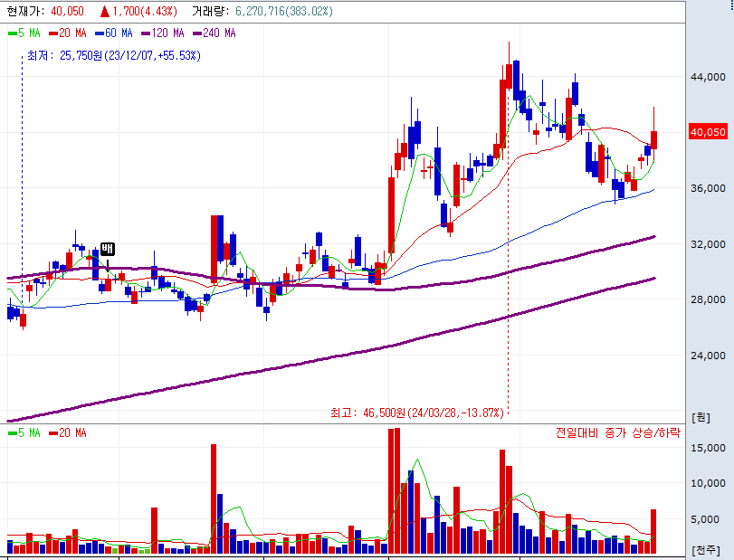The height and width of the screenshot is (560, 734).
Task: Click the [천주] unit label
Action: [705, 550]
